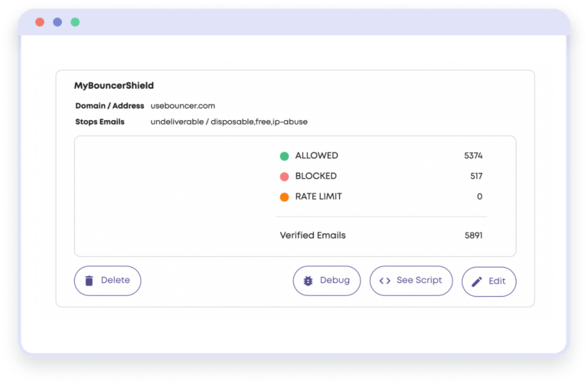Click the allowed count 5374
This screenshot has height=384, width=588.
473,155
